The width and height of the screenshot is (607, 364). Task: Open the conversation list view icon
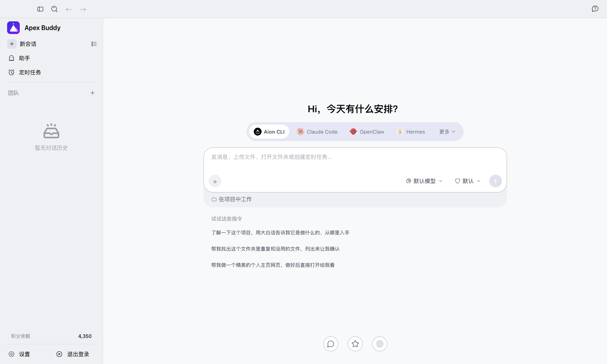coord(94,44)
